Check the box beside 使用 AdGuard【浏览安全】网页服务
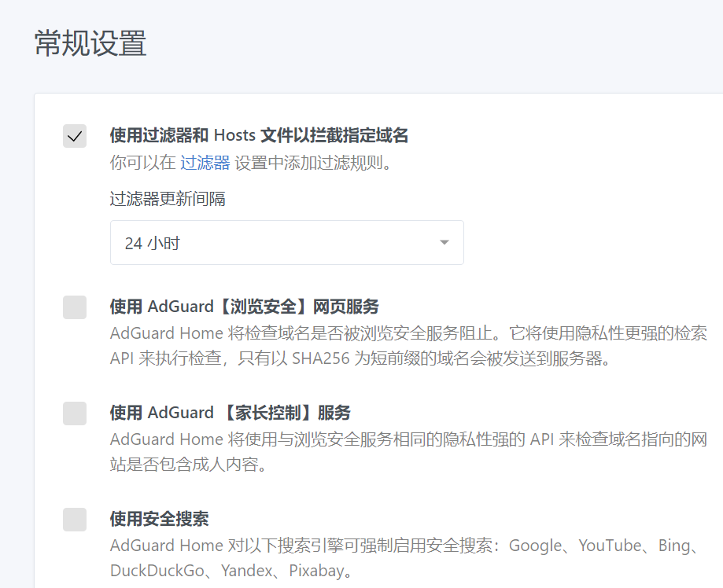The image size is (723, 588). pyautogui.click(x=74, y=307)
